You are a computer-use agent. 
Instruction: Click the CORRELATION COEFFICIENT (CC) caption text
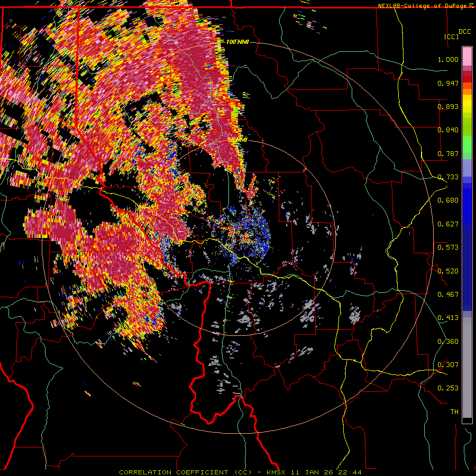[185, 472]
